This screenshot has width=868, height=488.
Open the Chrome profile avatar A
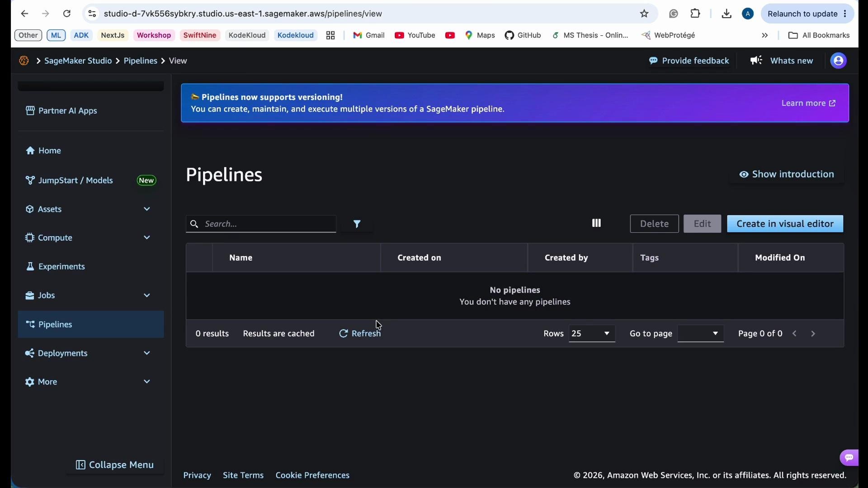pyautogui.click(x=748, y=14)
